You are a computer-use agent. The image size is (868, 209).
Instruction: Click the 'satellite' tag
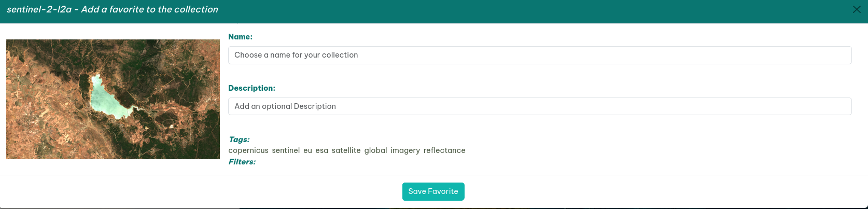click(x=346, y=150)
